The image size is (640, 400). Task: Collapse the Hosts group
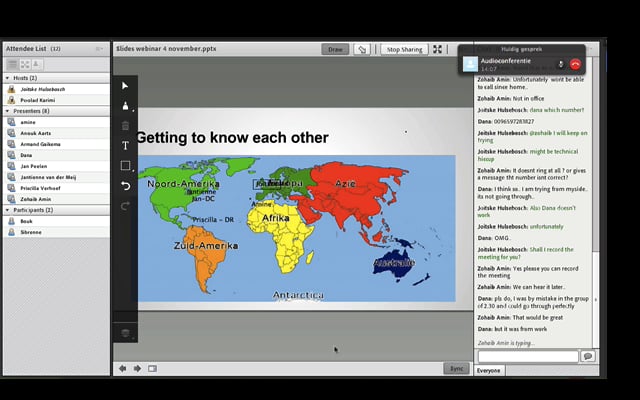pos(7,78)
